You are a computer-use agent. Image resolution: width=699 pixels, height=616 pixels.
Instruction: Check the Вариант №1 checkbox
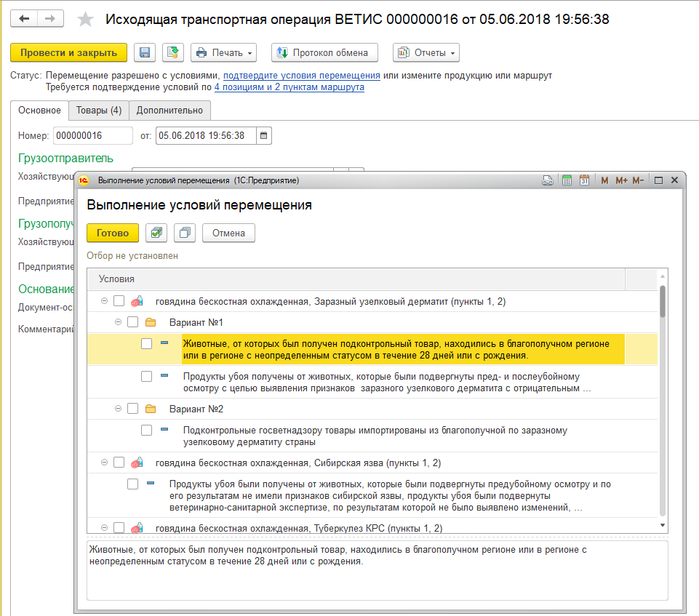click(x=132, y=322)
